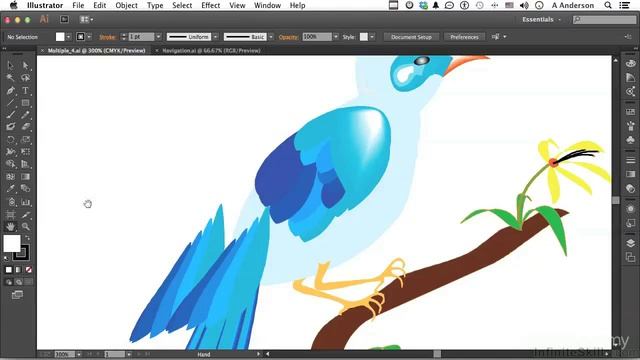Reset to default fill and stroke
This screenshot has height=360, width=640.
click(x=6, y=258)
